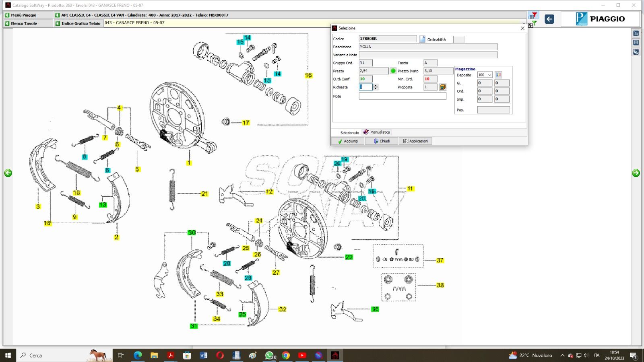This screenshot has width=644, height=362.
Task: Go to next table with green right arrow
Action: pyautogui.click(x=636, y=173)
